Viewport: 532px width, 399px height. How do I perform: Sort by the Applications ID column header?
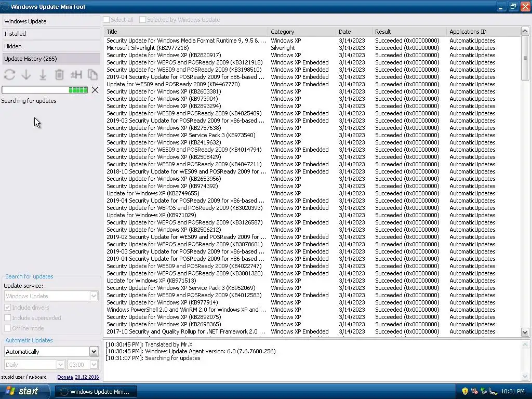(x=483, y=32)
